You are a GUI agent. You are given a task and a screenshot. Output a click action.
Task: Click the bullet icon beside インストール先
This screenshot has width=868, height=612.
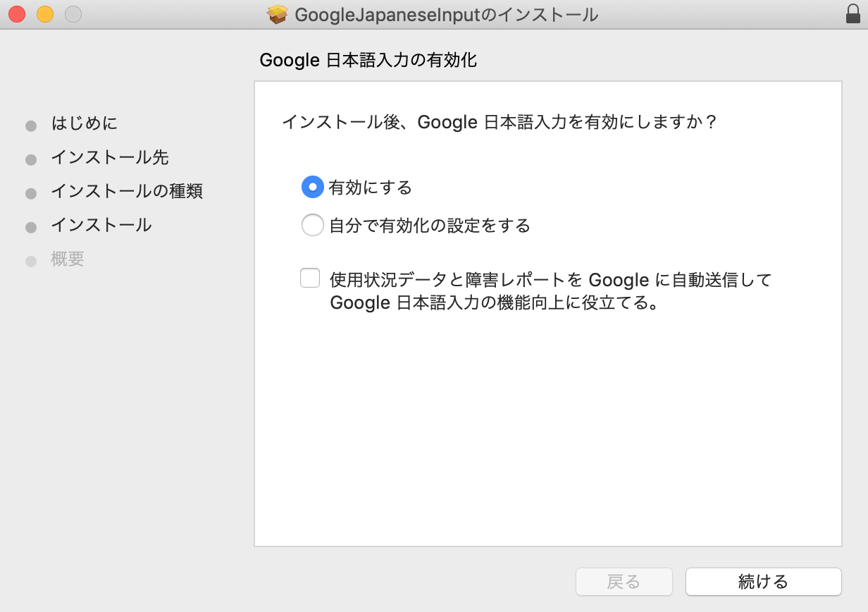tap(31, 159)
